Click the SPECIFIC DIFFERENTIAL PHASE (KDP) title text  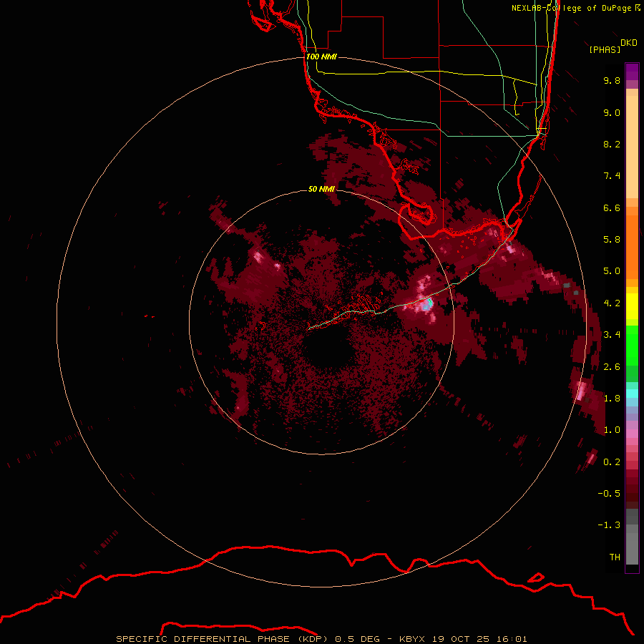(223, 639)
